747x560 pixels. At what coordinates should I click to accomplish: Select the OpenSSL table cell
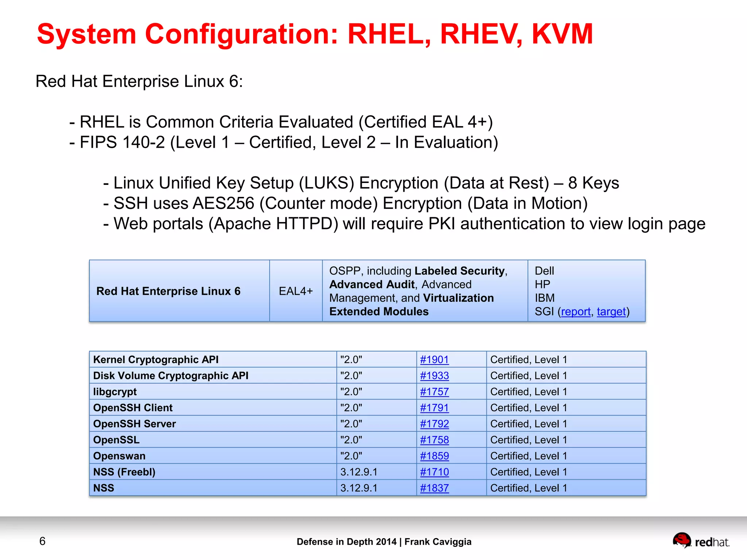[213, 440]
